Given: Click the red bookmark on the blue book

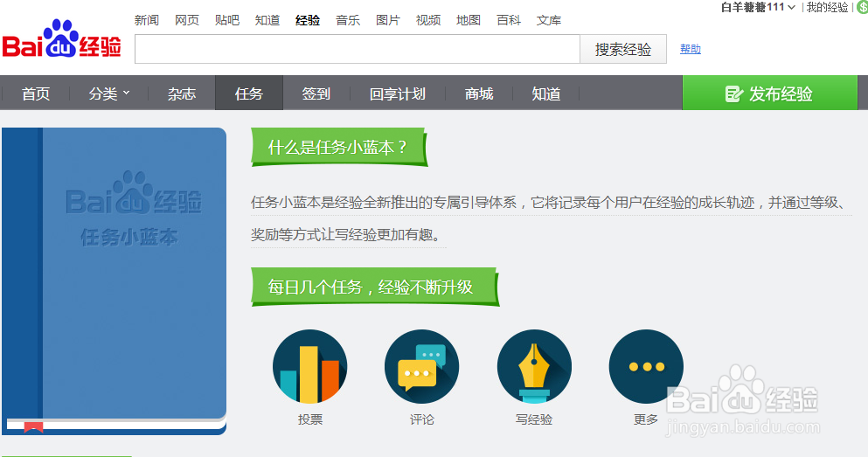Looking at the screenshot, I should tap(34, 427).
